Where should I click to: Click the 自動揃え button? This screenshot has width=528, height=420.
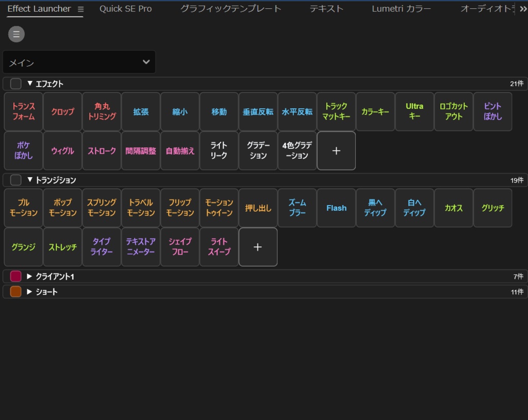[180, 150]
